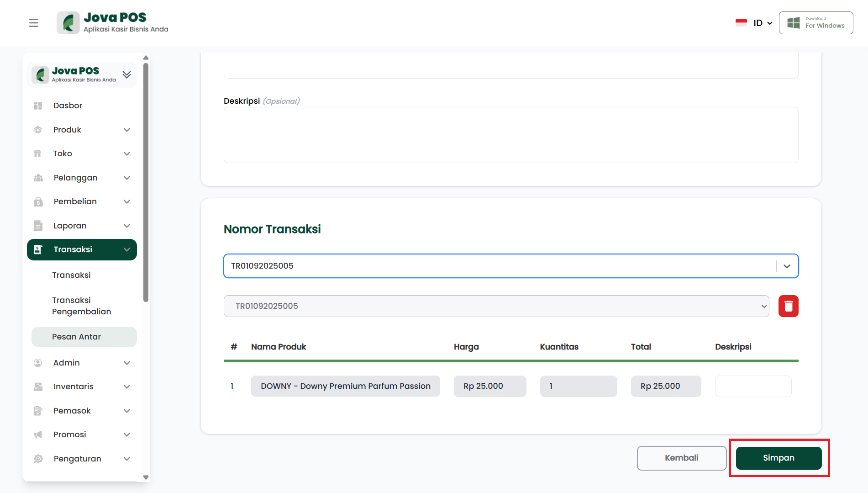Click the Laporan document icon

pos(38,226)
